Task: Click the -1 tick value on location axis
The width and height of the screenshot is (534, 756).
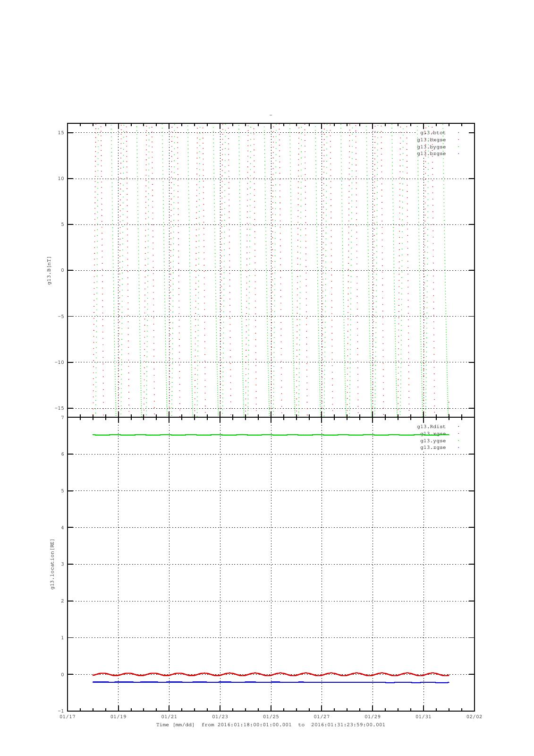Action: 61,711
